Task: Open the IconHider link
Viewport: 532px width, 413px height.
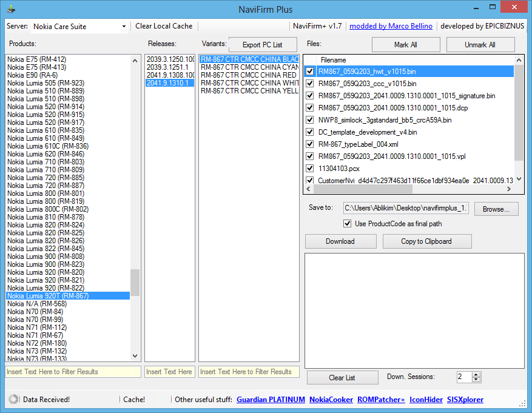Action: [426, 400]
